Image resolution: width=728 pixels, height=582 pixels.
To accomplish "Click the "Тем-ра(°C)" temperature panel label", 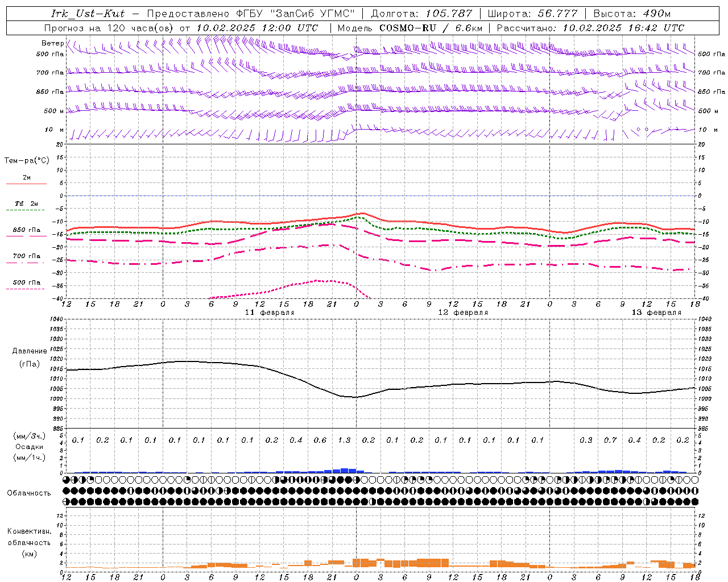I will tap(27, 160).
